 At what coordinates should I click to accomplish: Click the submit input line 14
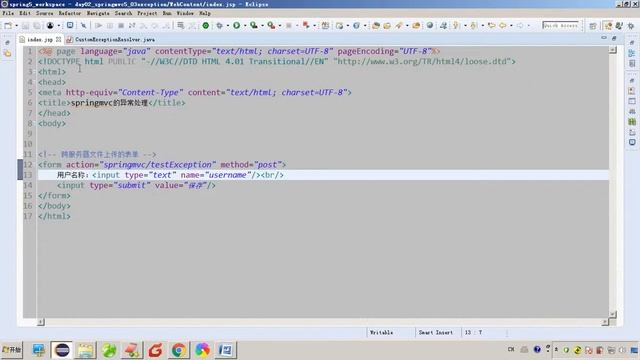click(x=136, y=185)
